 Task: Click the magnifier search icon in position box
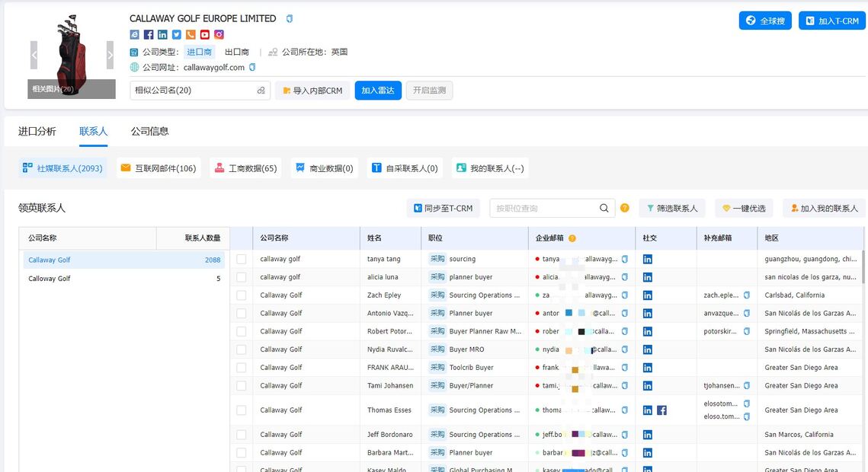point(604,209)
